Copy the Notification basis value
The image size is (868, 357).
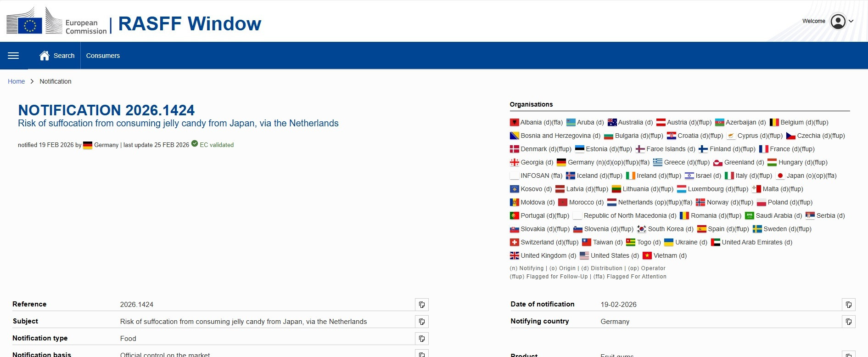421,354
